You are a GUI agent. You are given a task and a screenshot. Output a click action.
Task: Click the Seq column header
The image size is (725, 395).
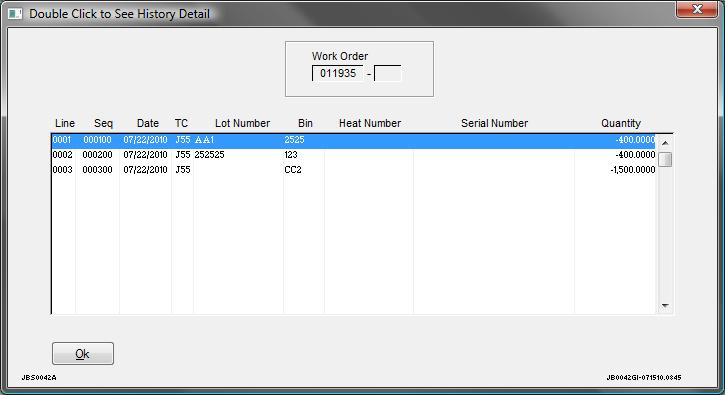click(103, 123)
